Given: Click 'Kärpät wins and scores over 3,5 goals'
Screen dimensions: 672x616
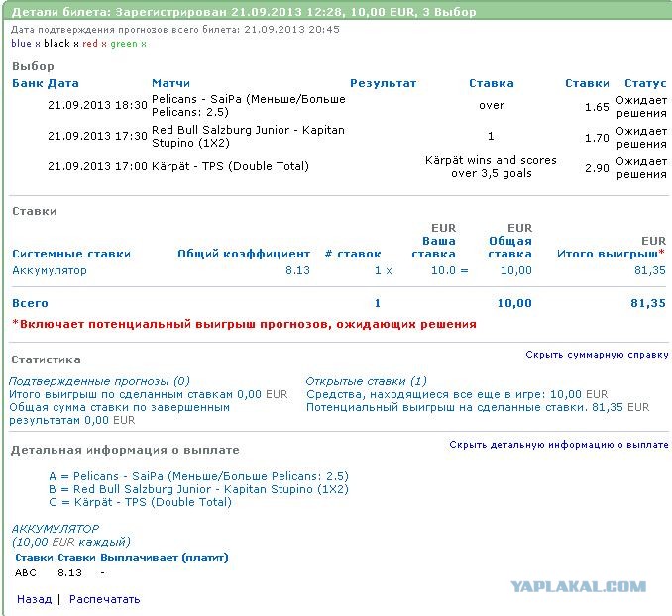Looking at the screenshot, I should tap(491, 167).
